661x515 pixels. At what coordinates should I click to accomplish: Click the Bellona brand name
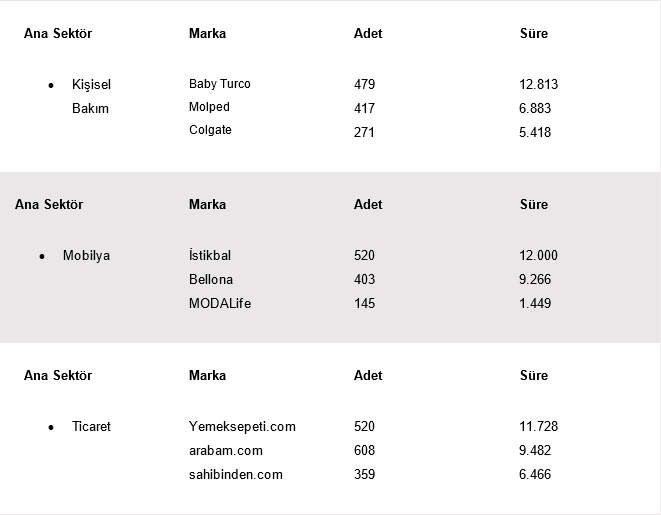(x=211, y=279)
